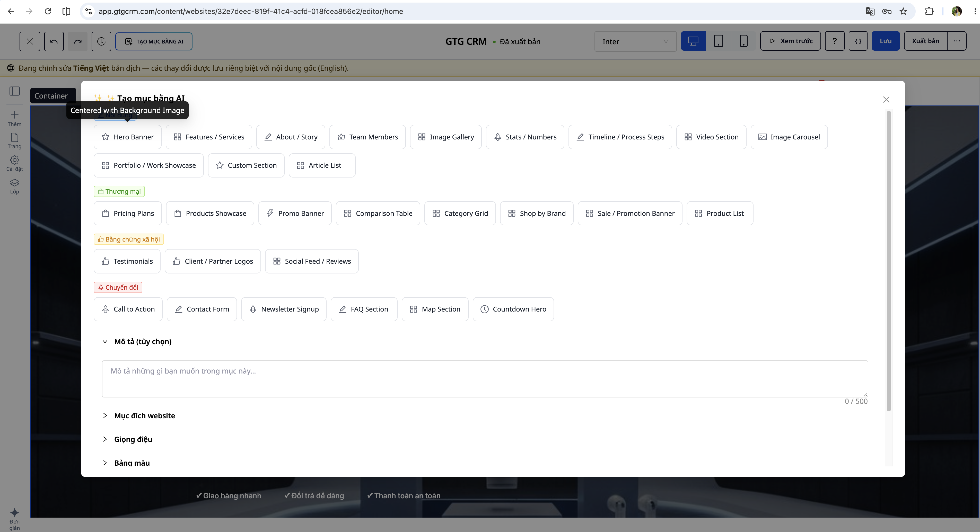Select Image Gallery section type
Viewport: 980px width, 532px height.
tap(446, 137)
